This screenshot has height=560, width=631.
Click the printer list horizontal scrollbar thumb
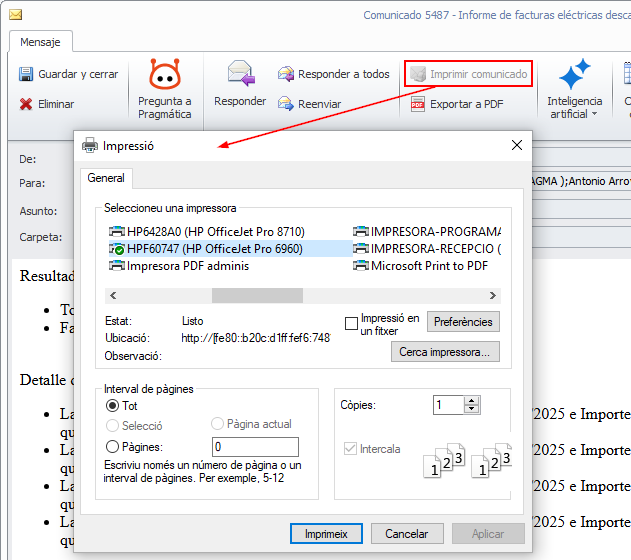point(258,296)
